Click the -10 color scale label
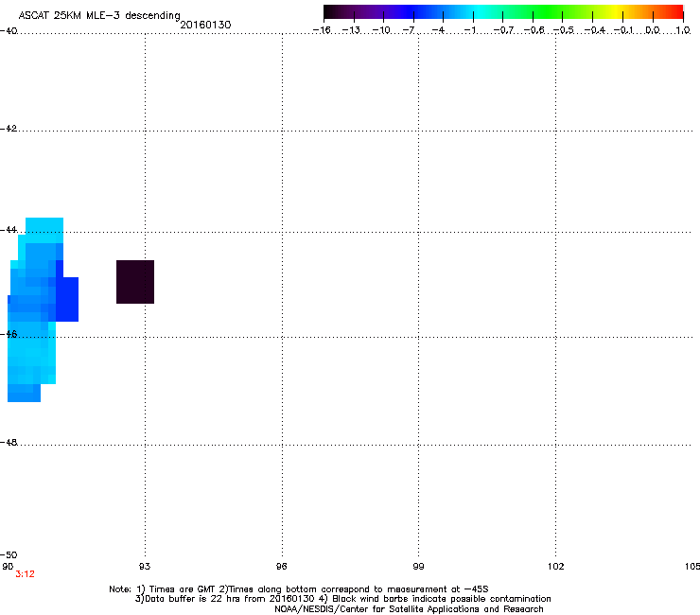 381,30
